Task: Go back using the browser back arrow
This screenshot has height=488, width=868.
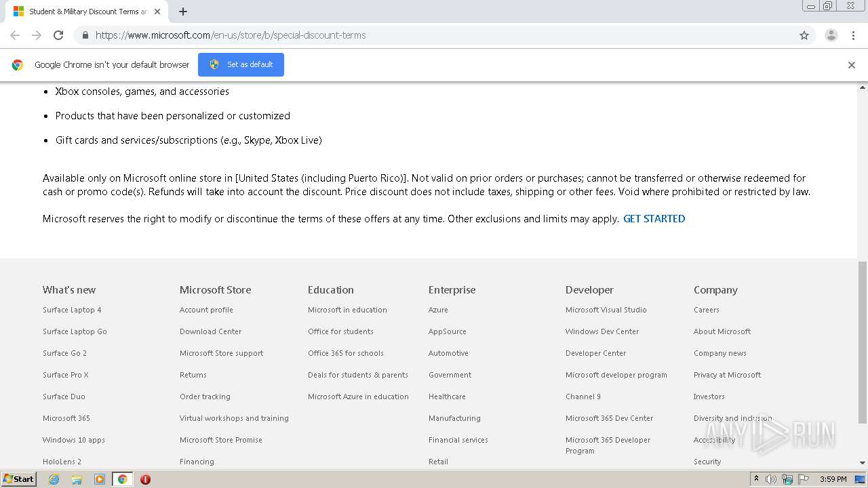Action: (x=15, y=35)
